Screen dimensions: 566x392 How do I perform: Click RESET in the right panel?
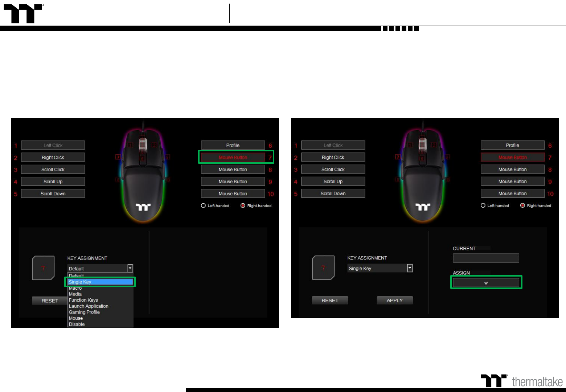(330, 300)
